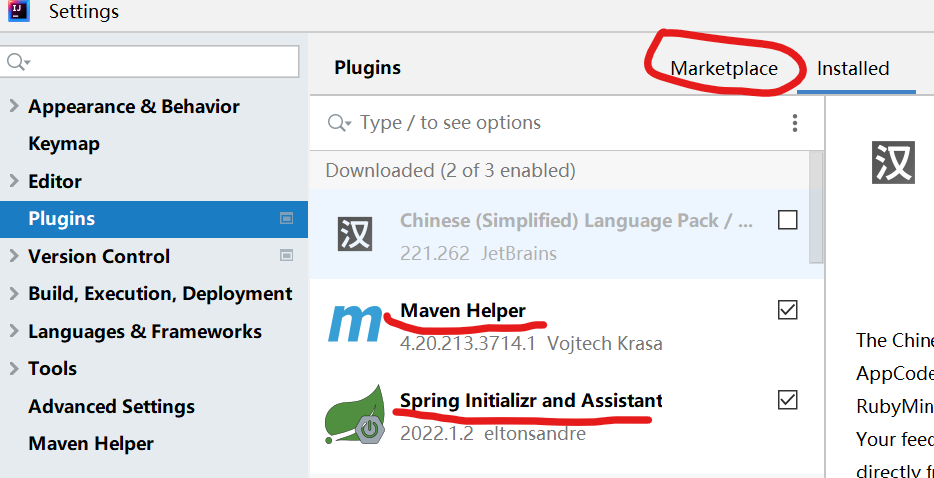Click the Maven Helper plugin icon
934x478 pixels.
pyautogui.click(x=355, y=323)
